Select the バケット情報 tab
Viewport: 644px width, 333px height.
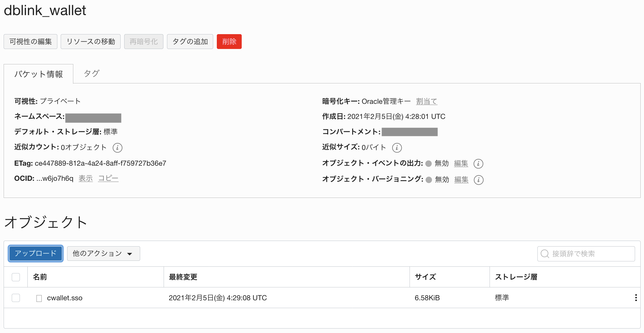coord(39,74)
